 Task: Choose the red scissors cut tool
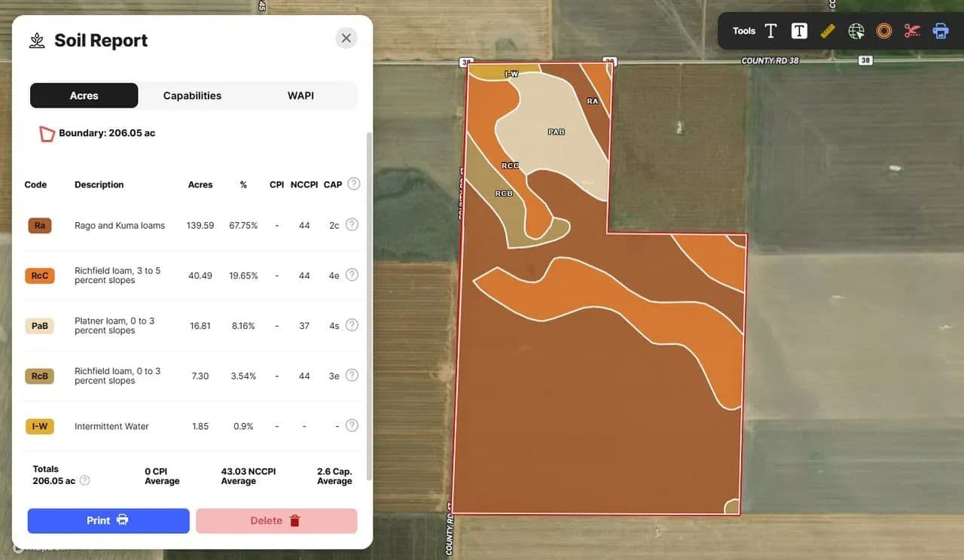pyautogui.click(x=913, y=31)
